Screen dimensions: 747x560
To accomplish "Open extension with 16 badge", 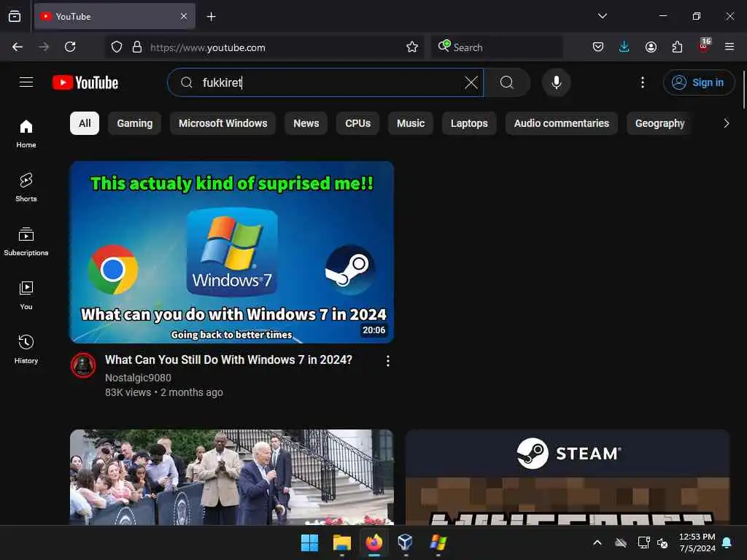I will 704,46.
